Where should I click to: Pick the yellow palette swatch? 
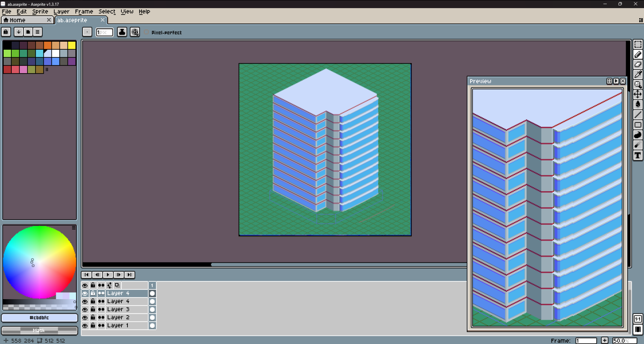(72, 45)
